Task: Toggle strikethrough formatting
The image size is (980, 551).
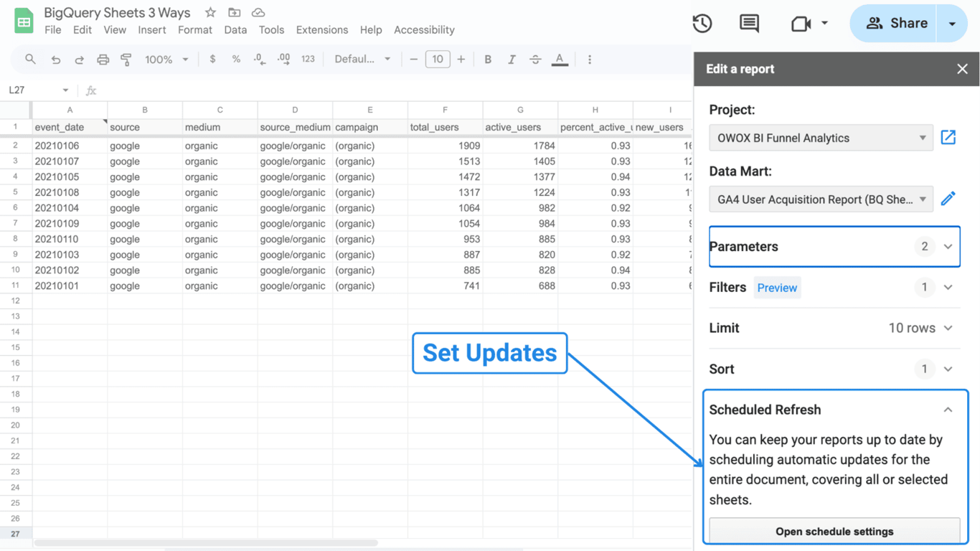Action: click(x=535, y=60)
